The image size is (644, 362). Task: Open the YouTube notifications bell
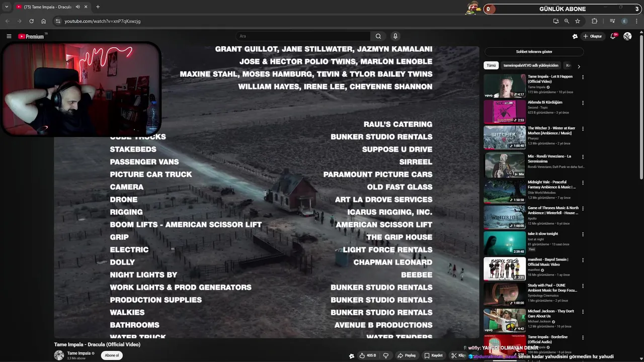(613, 36)
